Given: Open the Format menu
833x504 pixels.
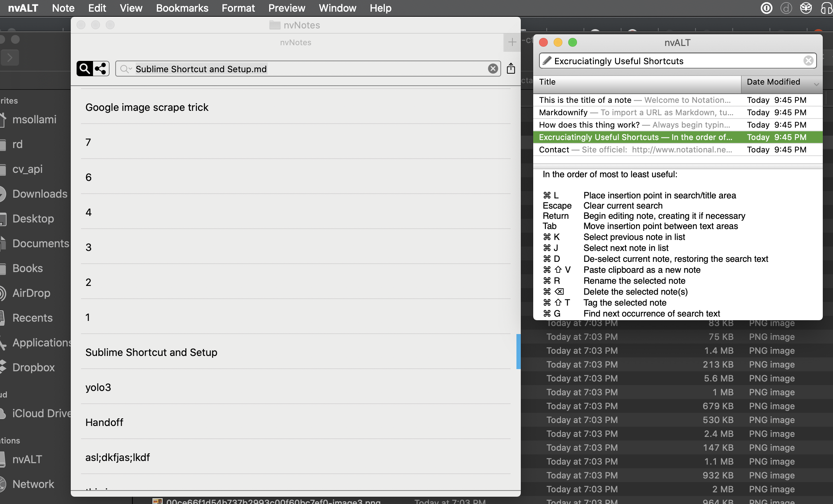Looking at the screenshot, I should pos(238,8).
